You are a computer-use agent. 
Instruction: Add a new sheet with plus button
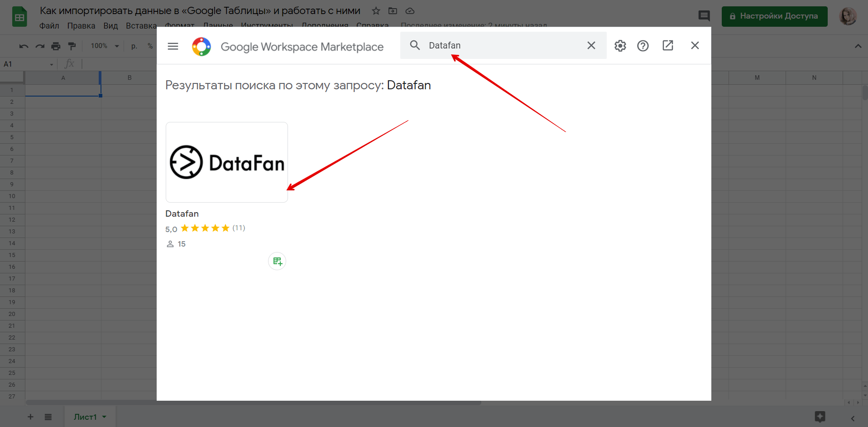click(30, 417)
